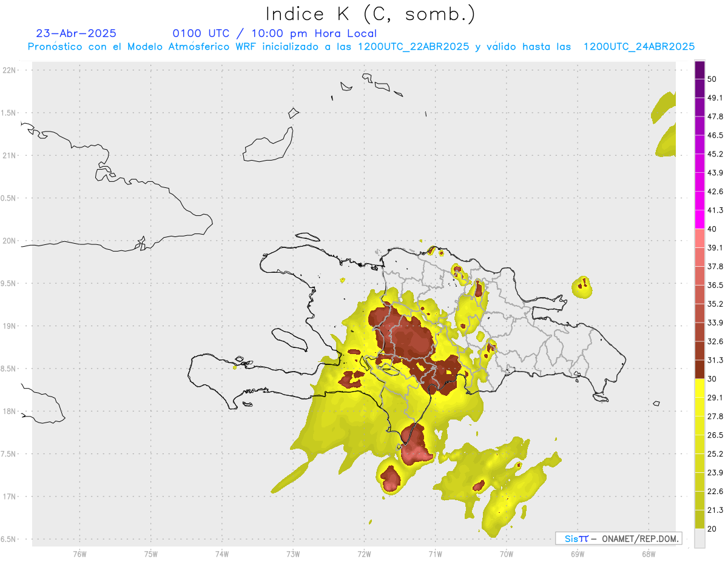Click the salmon swatch between 39.1 and 40

point(699,238)
